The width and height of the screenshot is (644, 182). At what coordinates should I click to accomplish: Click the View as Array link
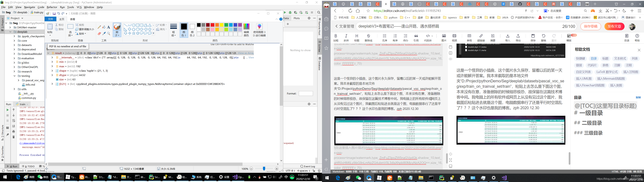coord(246,53)
